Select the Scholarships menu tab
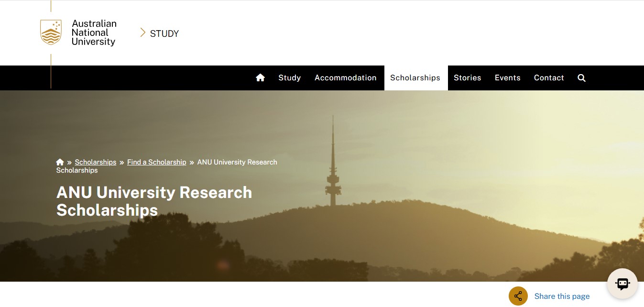 coord(415,78)
